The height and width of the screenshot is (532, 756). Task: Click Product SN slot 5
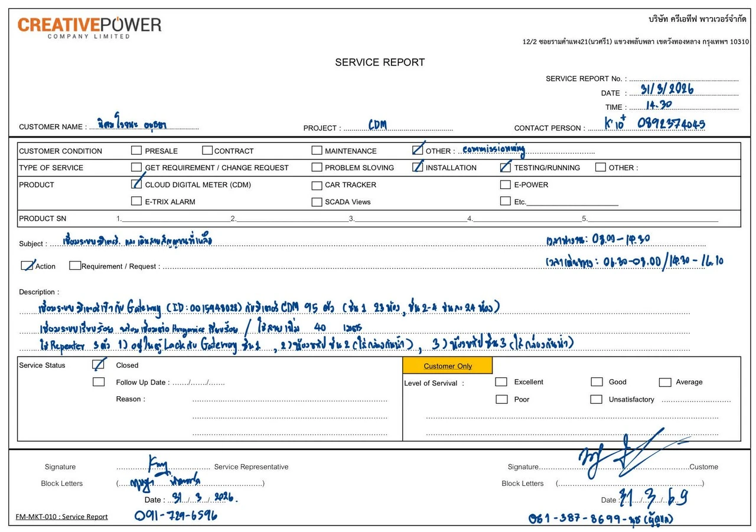coord(653,218)
